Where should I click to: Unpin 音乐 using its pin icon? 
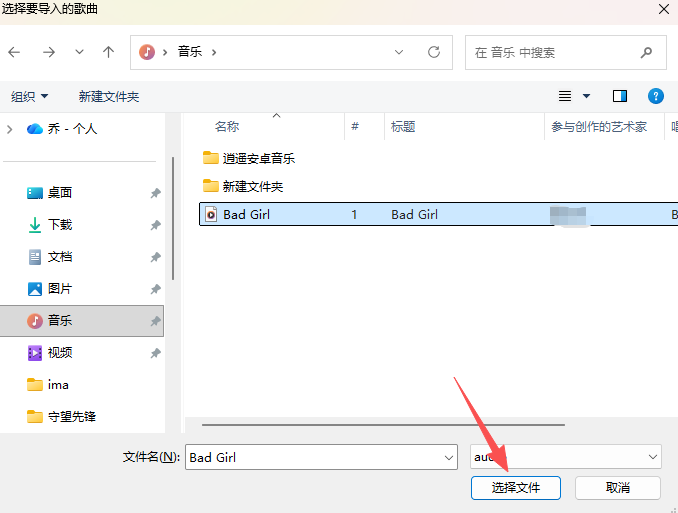[155, 321]
